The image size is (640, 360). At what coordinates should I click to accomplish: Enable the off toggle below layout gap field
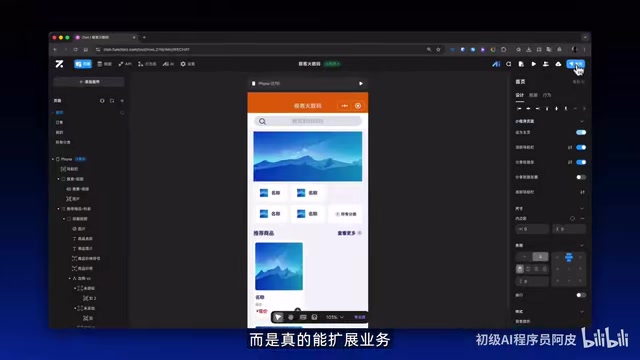581,295
